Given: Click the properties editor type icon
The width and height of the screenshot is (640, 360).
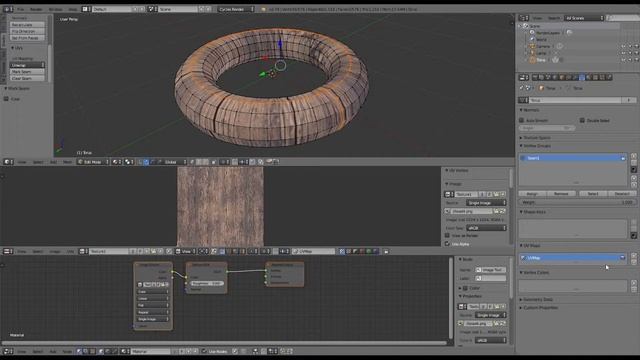Looking at the screenshot, I should 523,77.
